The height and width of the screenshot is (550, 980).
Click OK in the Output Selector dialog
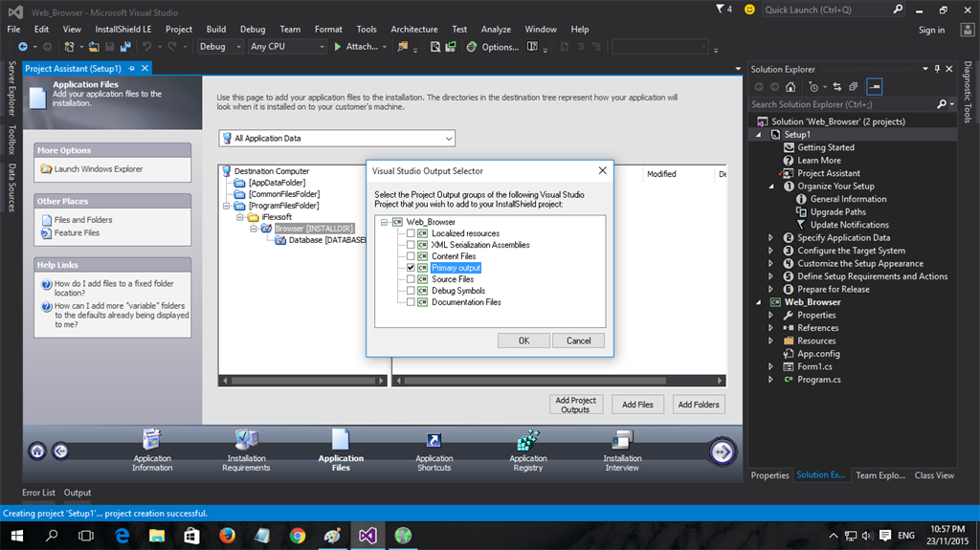pos(523,341)
